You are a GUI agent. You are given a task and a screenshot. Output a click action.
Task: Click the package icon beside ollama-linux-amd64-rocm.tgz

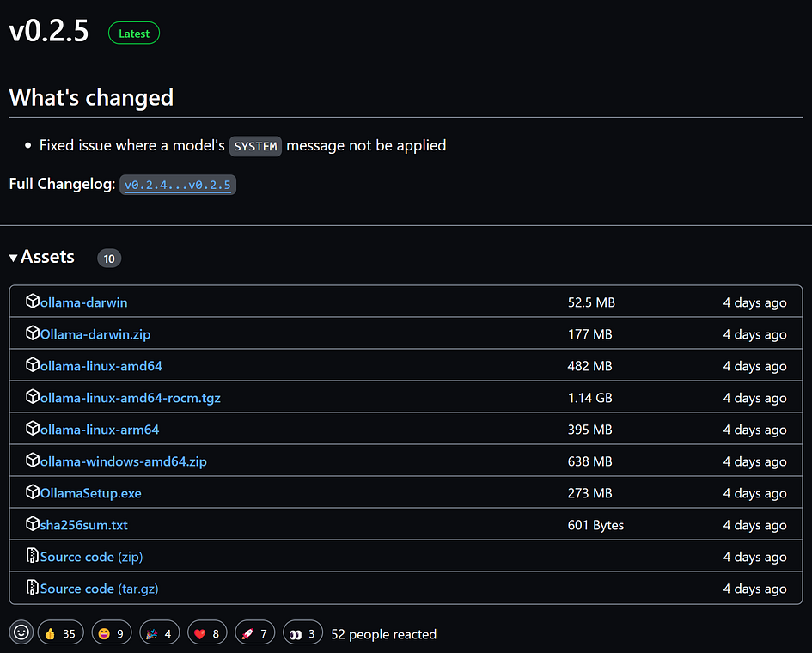[33, 397]
